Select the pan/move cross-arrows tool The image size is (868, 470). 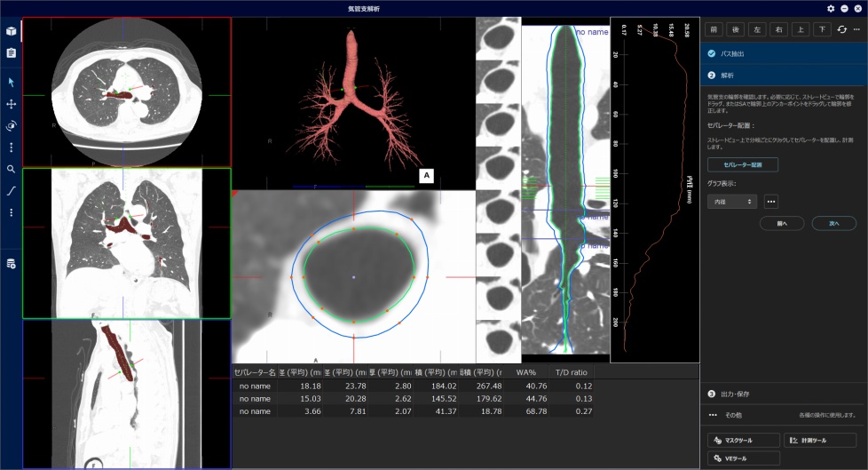coord(12,104)
